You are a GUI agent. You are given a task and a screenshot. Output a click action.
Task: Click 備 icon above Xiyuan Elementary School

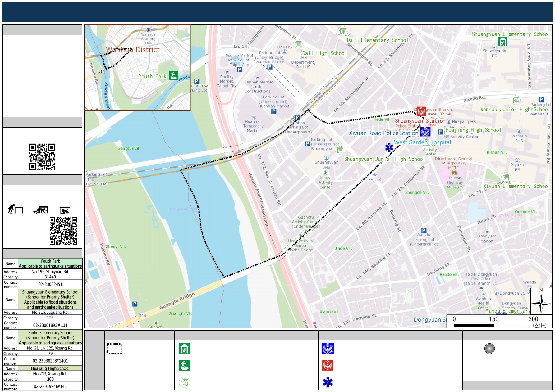tap(506, 177)
